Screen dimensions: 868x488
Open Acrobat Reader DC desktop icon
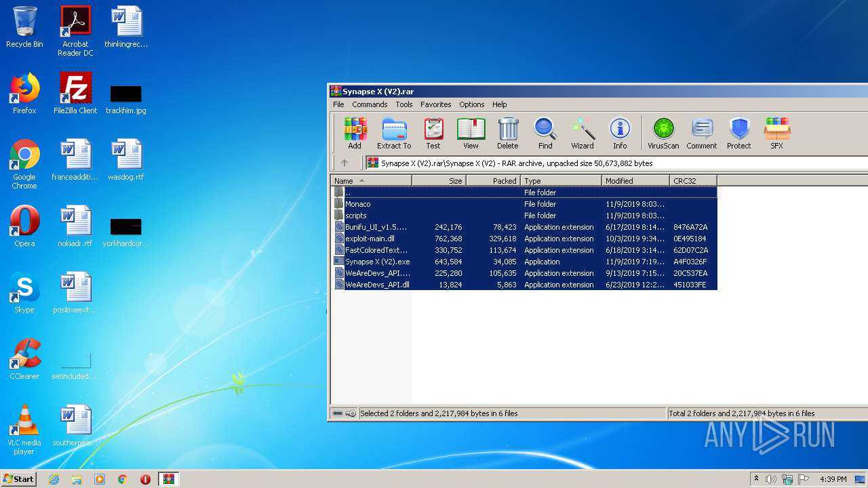pyautogui.click(x=75, y=31)
